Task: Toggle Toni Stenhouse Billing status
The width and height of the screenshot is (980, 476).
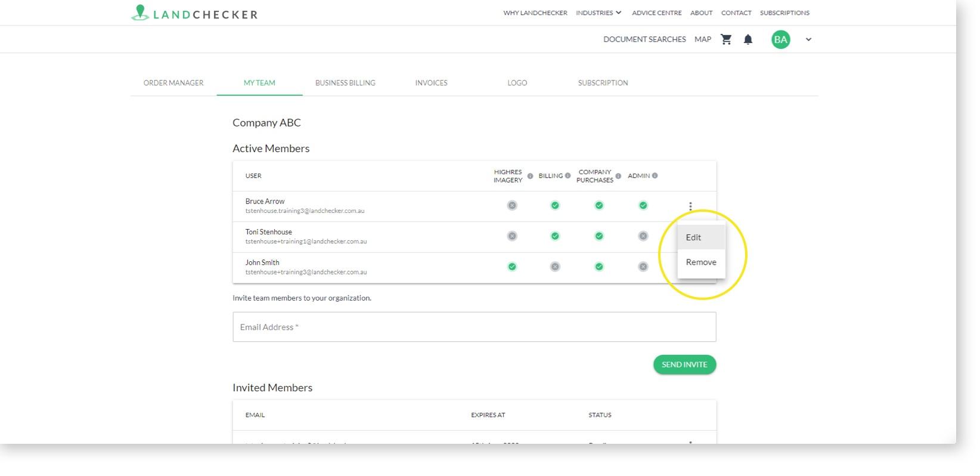Action: pyautogui.click(x=555, y=236)
